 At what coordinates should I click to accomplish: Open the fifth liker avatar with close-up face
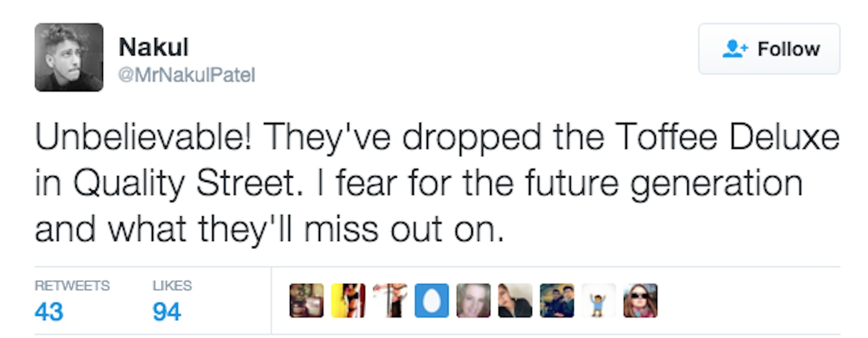click(x=473, y=301)
